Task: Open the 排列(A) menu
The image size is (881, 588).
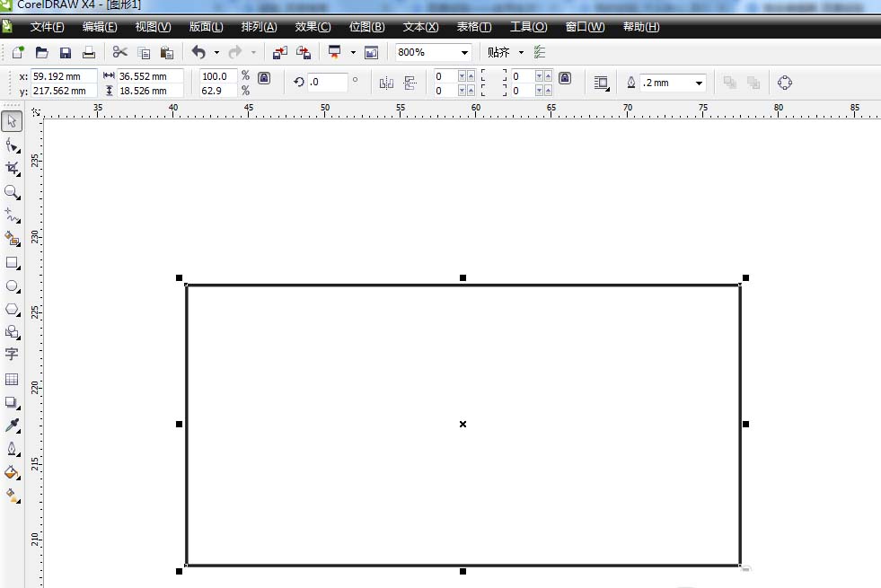Action: point(259,27)
